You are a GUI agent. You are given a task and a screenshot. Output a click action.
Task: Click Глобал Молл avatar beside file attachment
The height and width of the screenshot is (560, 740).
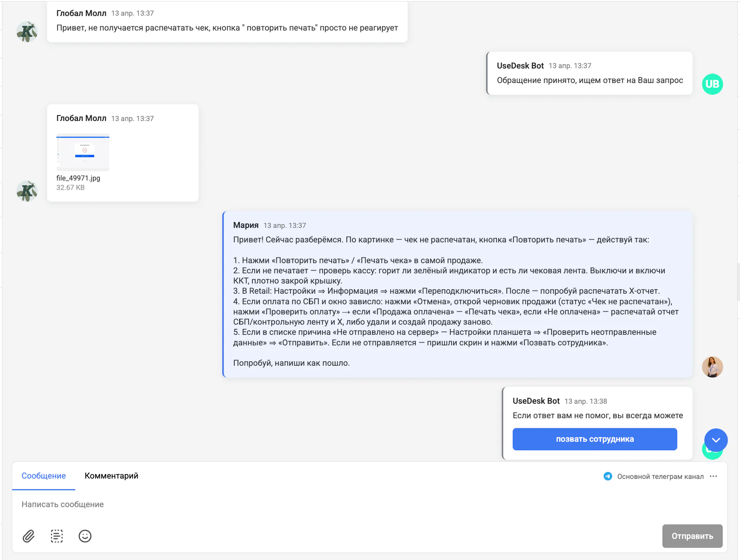pyautogui.click(x=27, y=191)
